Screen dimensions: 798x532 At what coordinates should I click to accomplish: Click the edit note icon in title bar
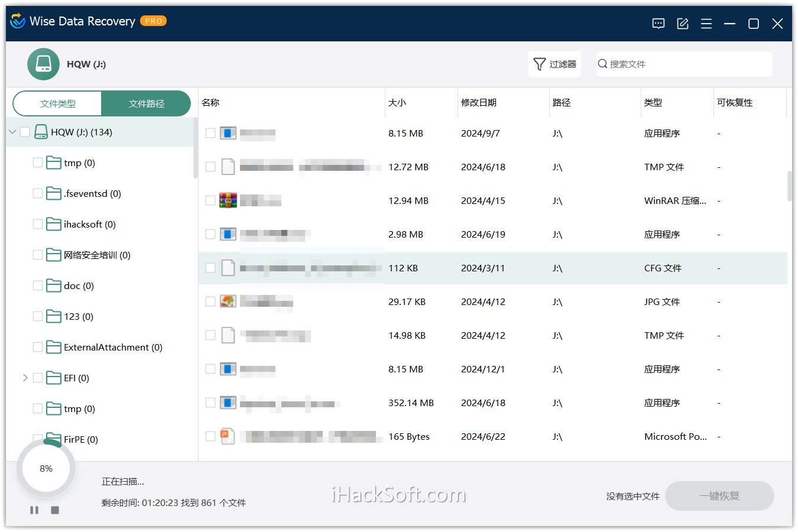point(683,24)
